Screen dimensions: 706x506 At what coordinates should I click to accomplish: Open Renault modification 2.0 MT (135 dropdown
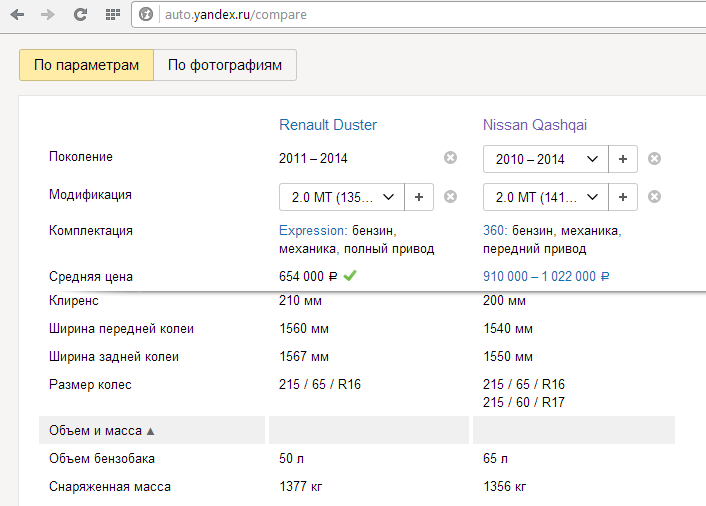click(342, 197)
